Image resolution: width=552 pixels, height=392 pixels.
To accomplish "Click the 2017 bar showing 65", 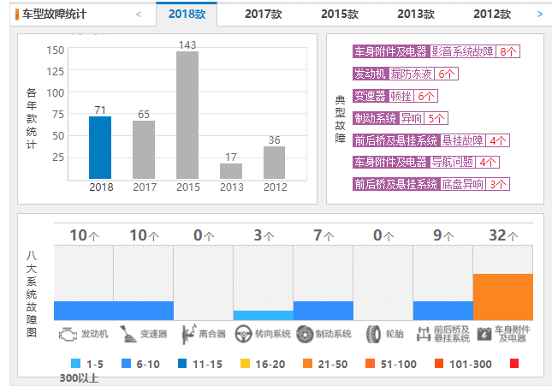I will tap(144, 150).
